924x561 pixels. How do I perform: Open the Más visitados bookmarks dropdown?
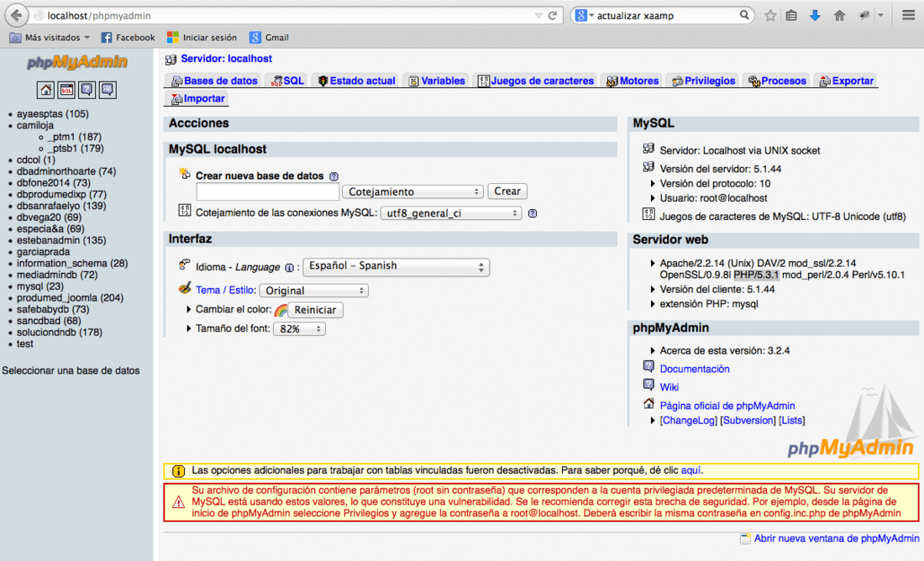50,38
